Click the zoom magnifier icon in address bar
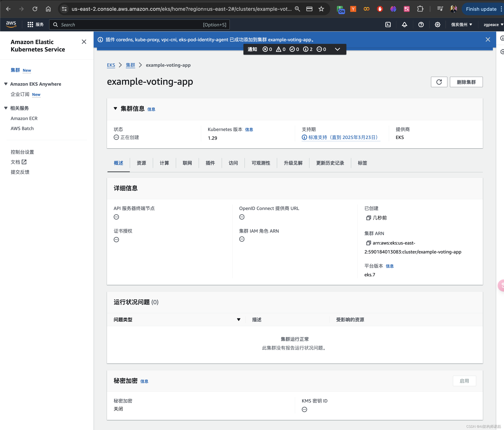This screenshot has height=430, width=504. coord(297,9)
